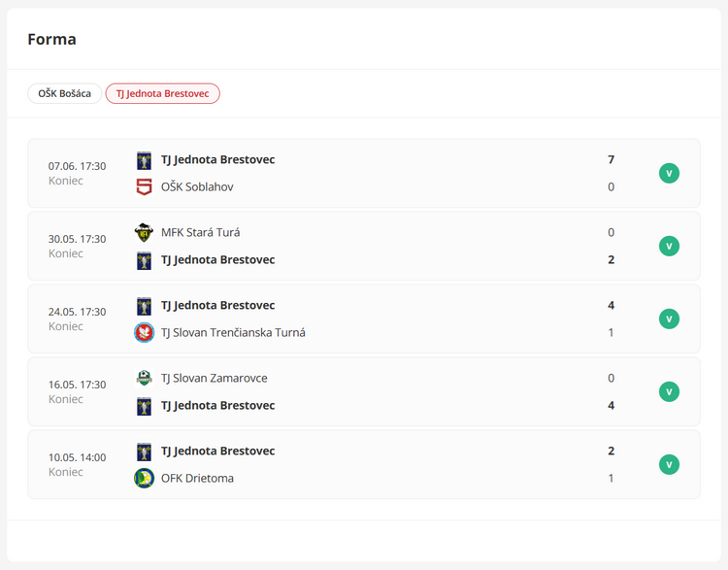Open OŠK Soblahov team name
Screen dimensions: 728x570
[197, 187]
